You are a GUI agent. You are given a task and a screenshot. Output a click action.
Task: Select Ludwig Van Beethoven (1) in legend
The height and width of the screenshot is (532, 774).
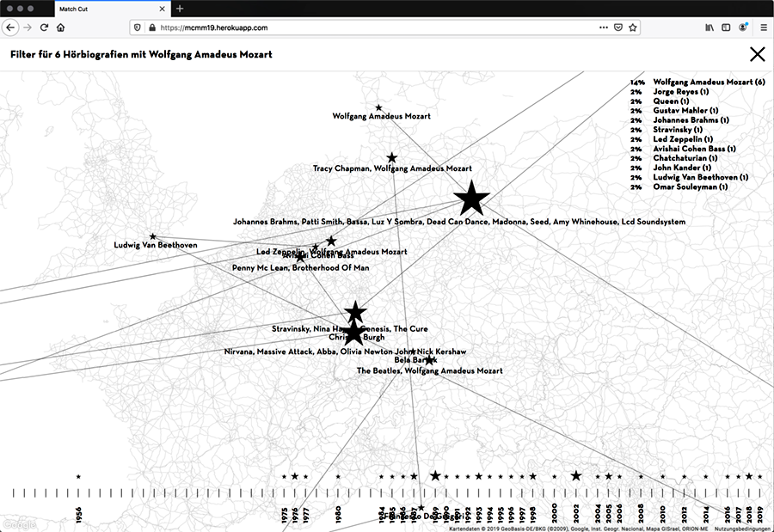pos(700,177)
